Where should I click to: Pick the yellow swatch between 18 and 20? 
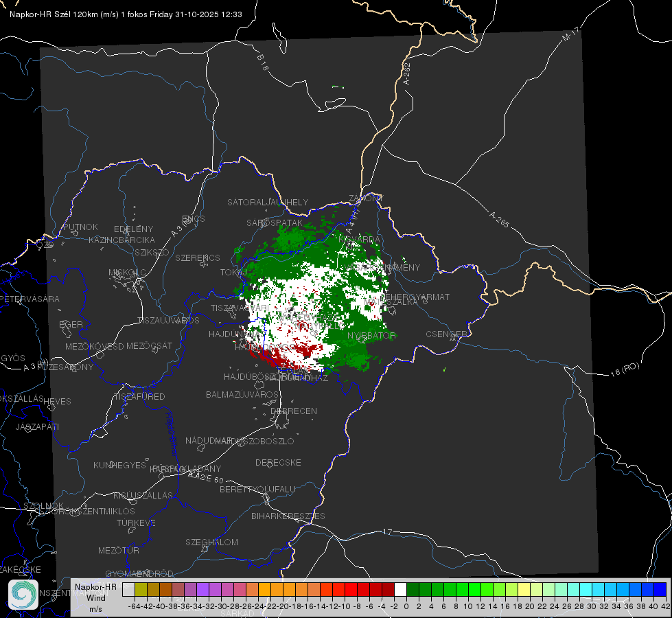[x=524, y=589]
